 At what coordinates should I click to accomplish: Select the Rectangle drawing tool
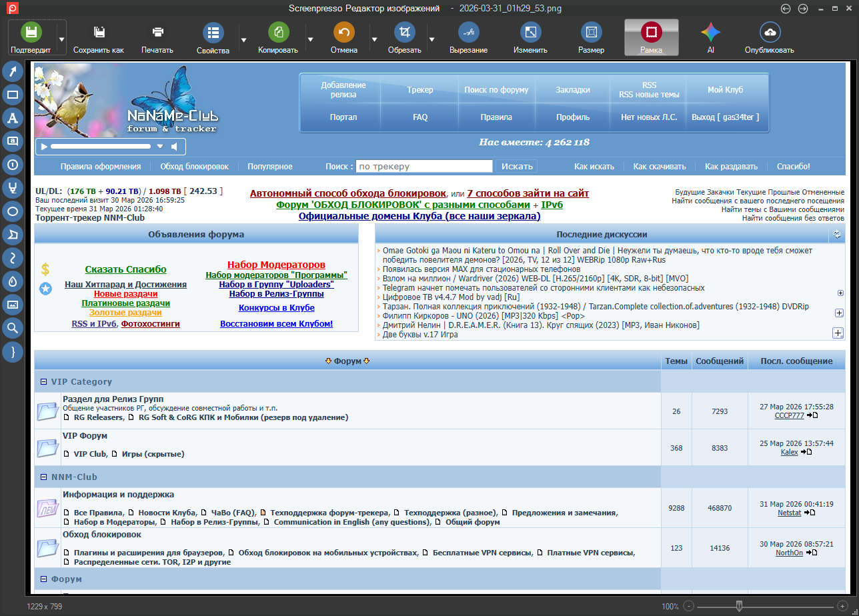pos(13,95)
